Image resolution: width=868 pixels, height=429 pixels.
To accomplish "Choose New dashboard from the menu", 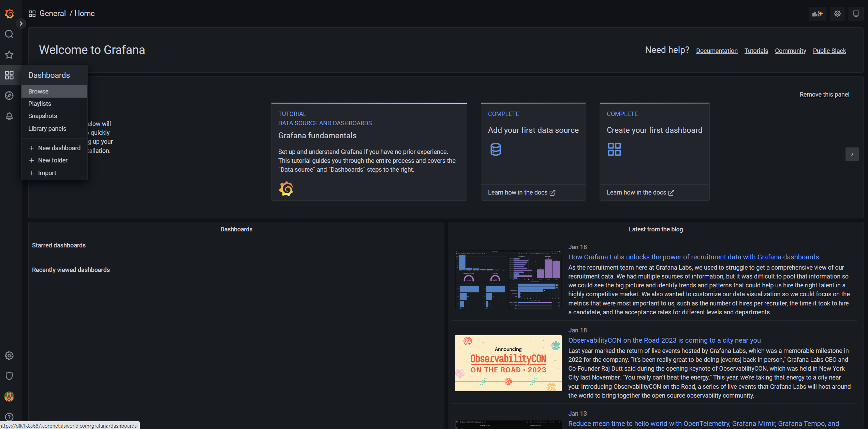I will click(x=54, y=148).
